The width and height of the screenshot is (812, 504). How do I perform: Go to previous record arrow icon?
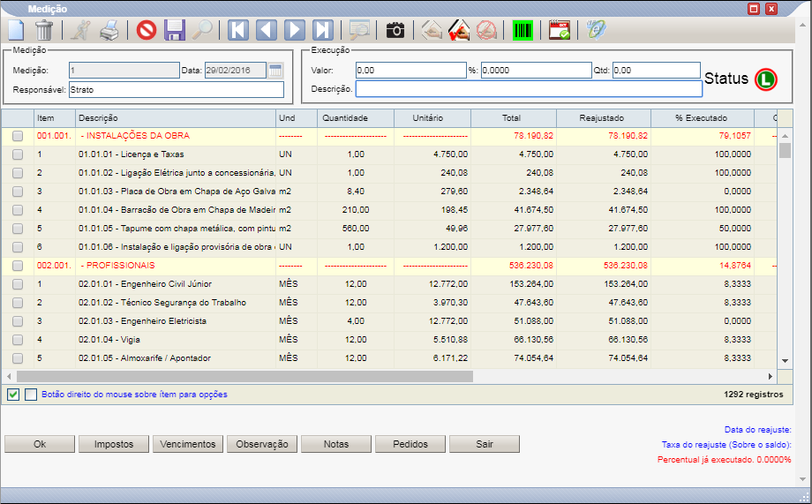pyautogui.click(x=267, y=30)
